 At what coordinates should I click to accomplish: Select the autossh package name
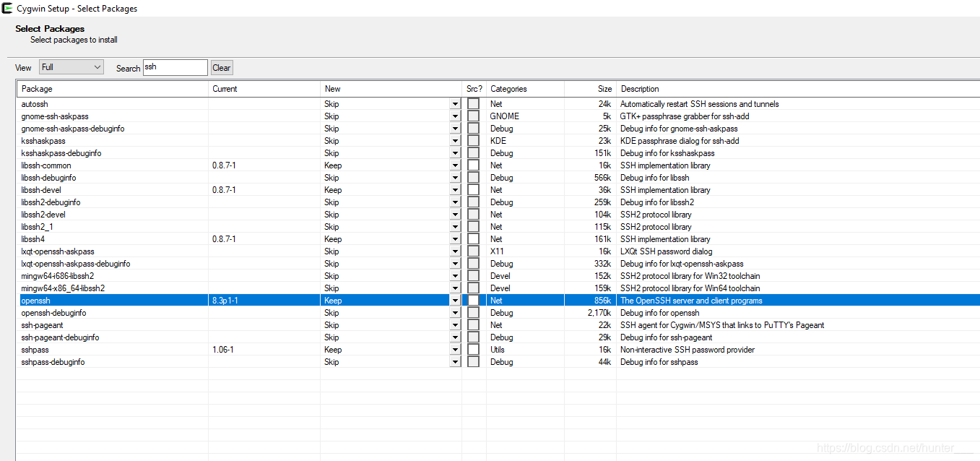coord(35,104)
